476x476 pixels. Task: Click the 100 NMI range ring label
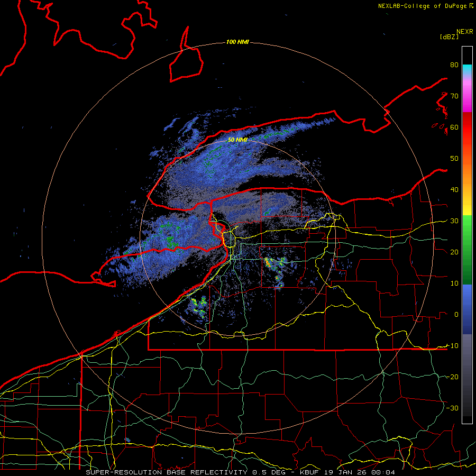click(237, 42)
